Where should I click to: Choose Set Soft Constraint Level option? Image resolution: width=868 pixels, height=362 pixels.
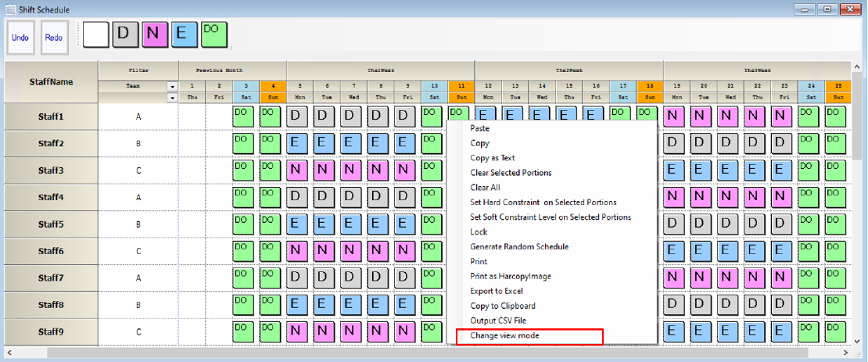coord(551,217)
